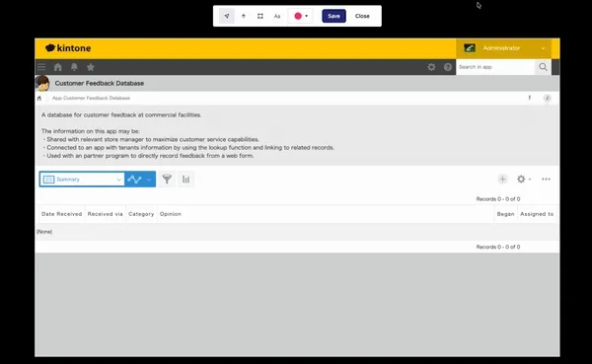Click the Received via column header
Image resolution: width=592 pixels, height=364 pixels.
[105, 214]
